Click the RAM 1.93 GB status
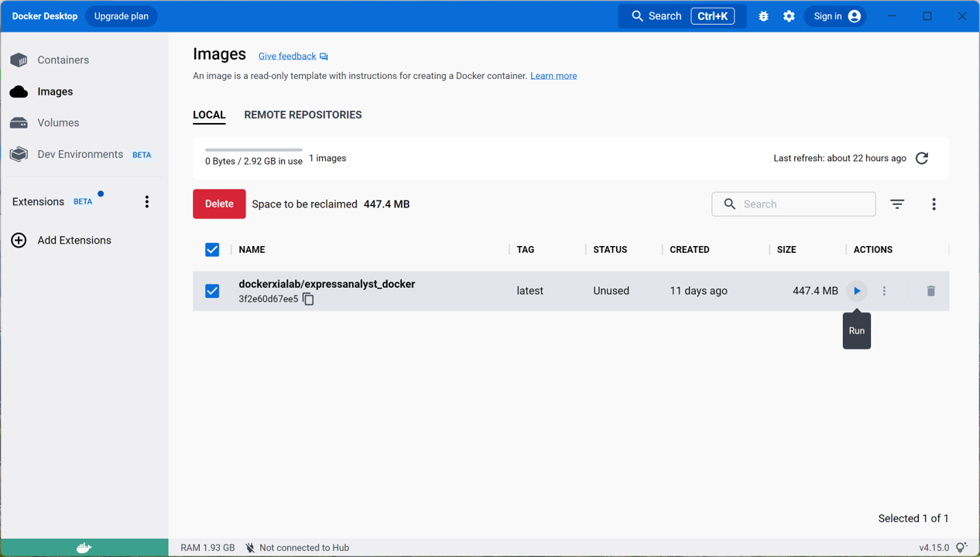Screen dimensions: 980x557 pos(207,548)
